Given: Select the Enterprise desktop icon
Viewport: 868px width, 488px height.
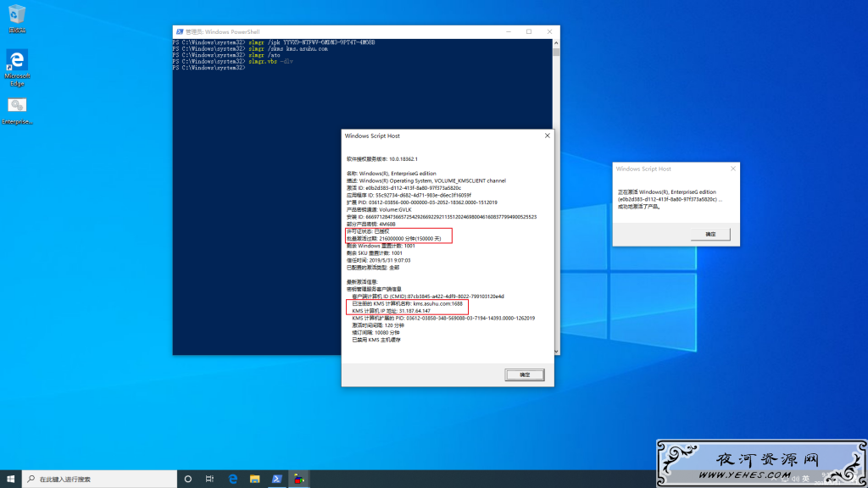Looking at the screenshot, I should (17, 111).
